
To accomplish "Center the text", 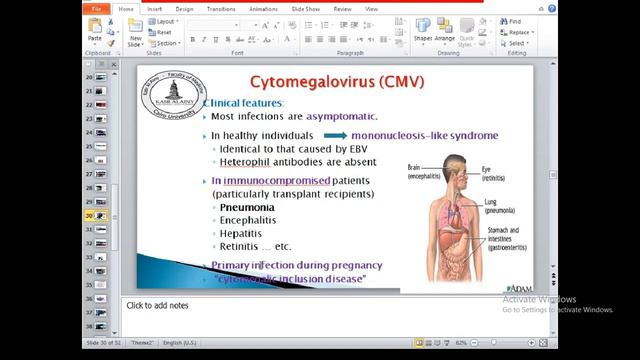I will pos(320,40).
